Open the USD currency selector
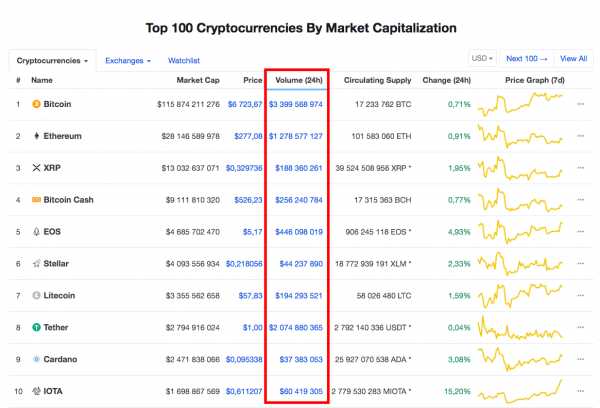This screenshot has width=600, height=408. (x=482, y=59)
